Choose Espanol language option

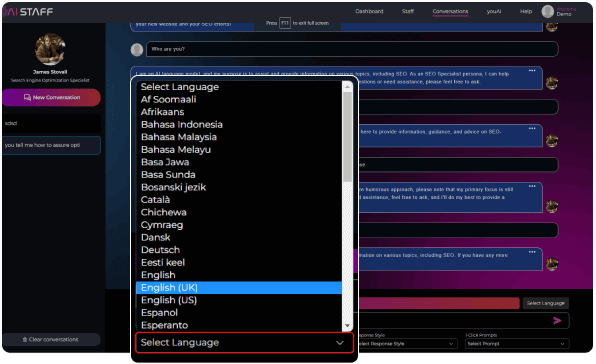tap(239, 313)
